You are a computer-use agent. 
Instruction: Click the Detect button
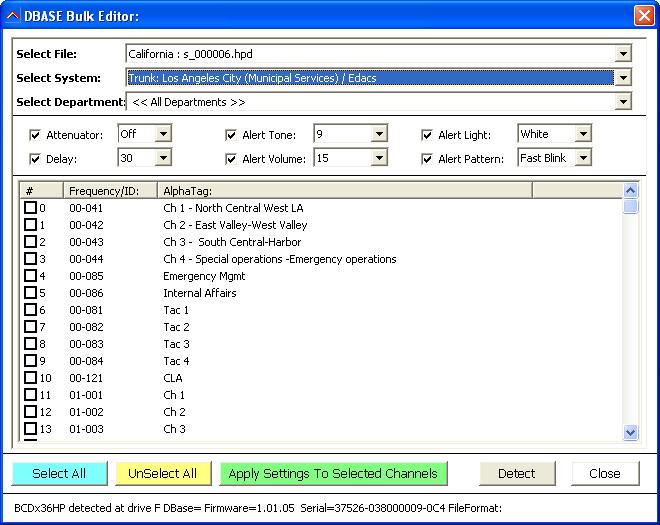517,474
